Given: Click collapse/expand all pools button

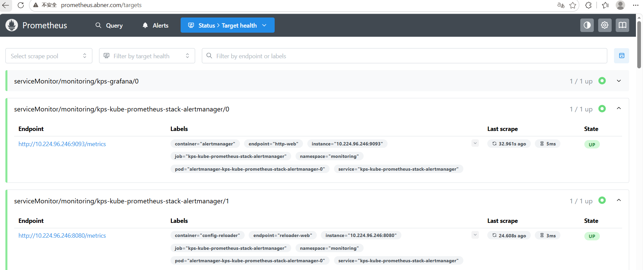Looking at the screenshot, I should pyautogui.click(x=622, y=56).
